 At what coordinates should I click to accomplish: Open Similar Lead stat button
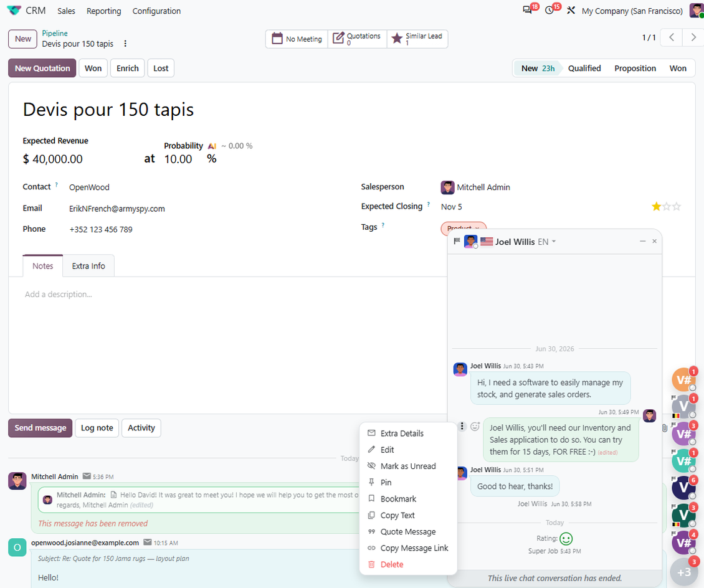pos(417,39)
